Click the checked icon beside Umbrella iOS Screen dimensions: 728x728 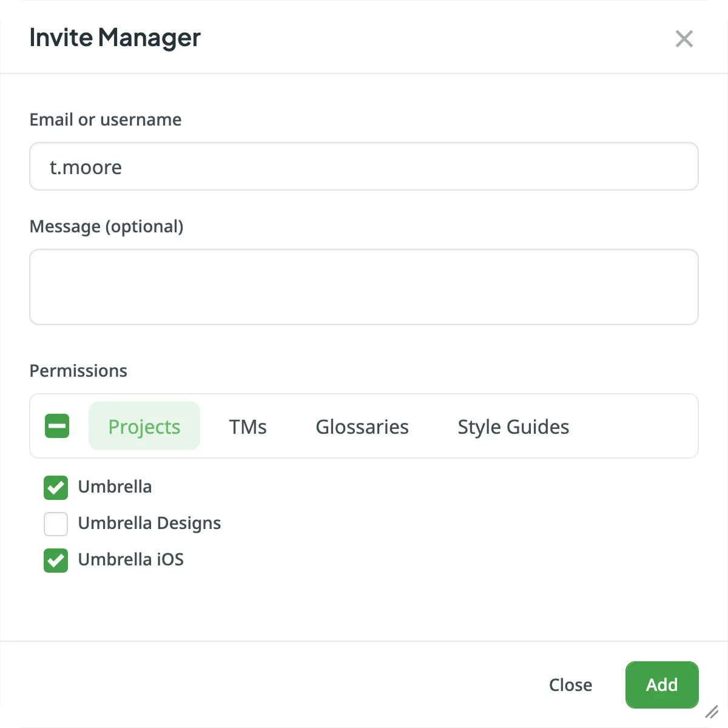click(x=55, y=560)
